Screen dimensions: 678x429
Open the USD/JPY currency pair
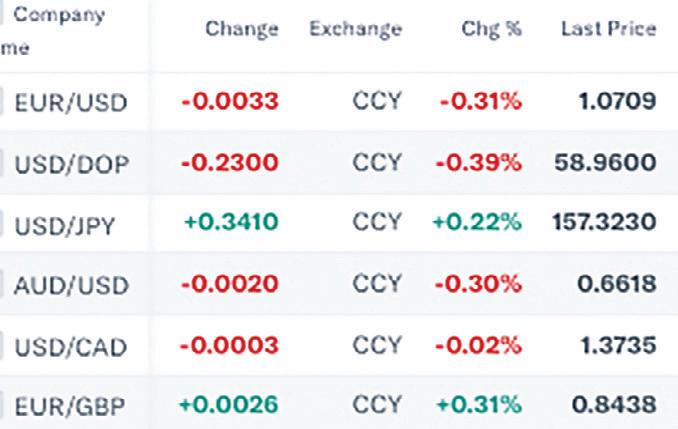[65, 226]
